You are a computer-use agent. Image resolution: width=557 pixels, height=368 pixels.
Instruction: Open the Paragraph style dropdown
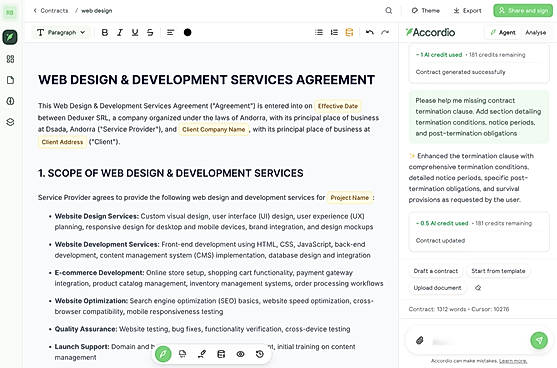(61, 33)
